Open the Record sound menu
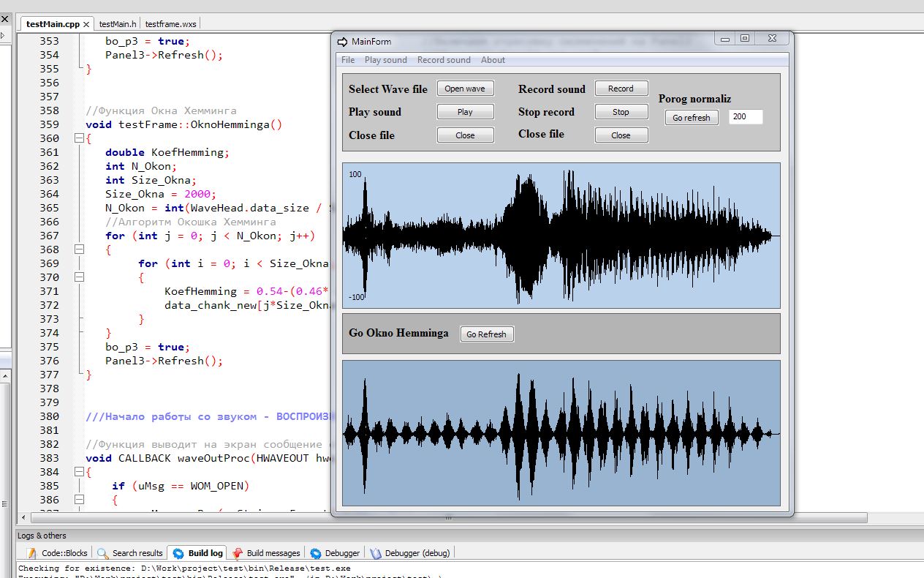924x578 pixels. coord(444,60)
